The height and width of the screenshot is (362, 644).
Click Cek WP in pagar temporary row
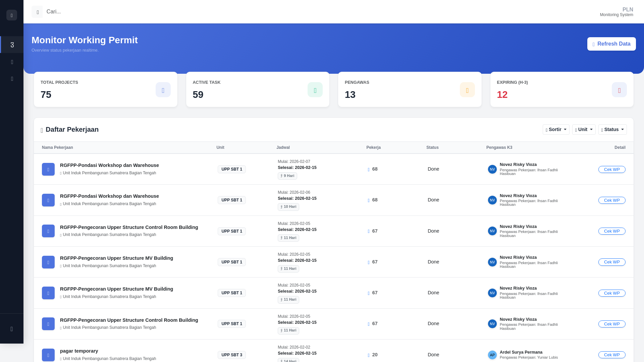pyautogui.click(x=612, y=355)
